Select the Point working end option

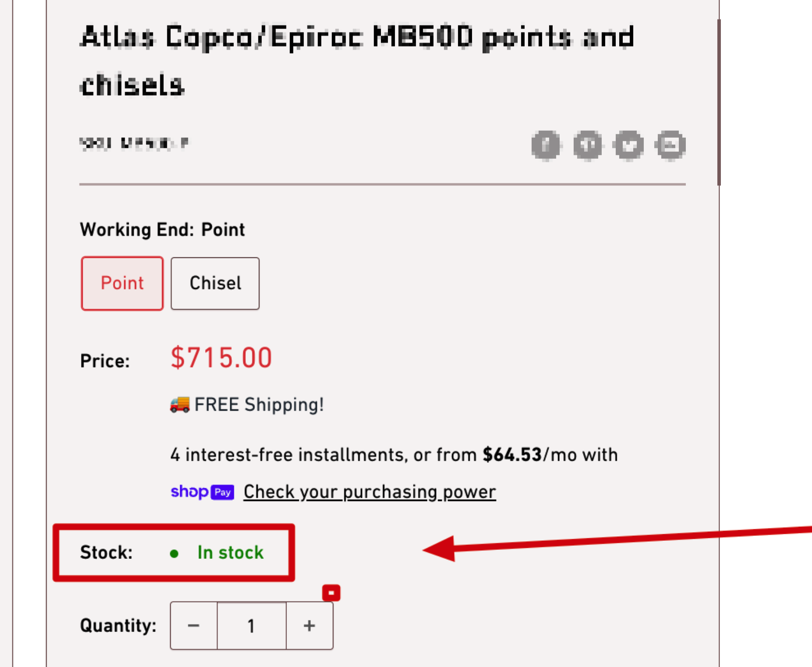pyautogui.click(x=122, y=283)
